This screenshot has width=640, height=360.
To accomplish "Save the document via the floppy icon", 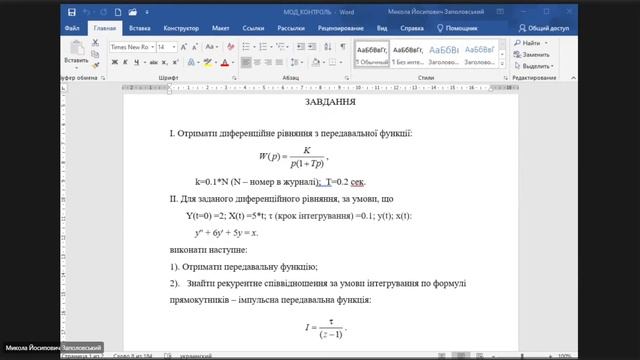I will click(72, 12).
